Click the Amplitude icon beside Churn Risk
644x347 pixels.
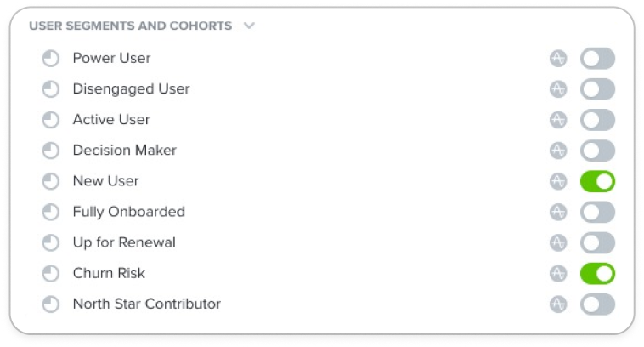(x=558, y=273)
